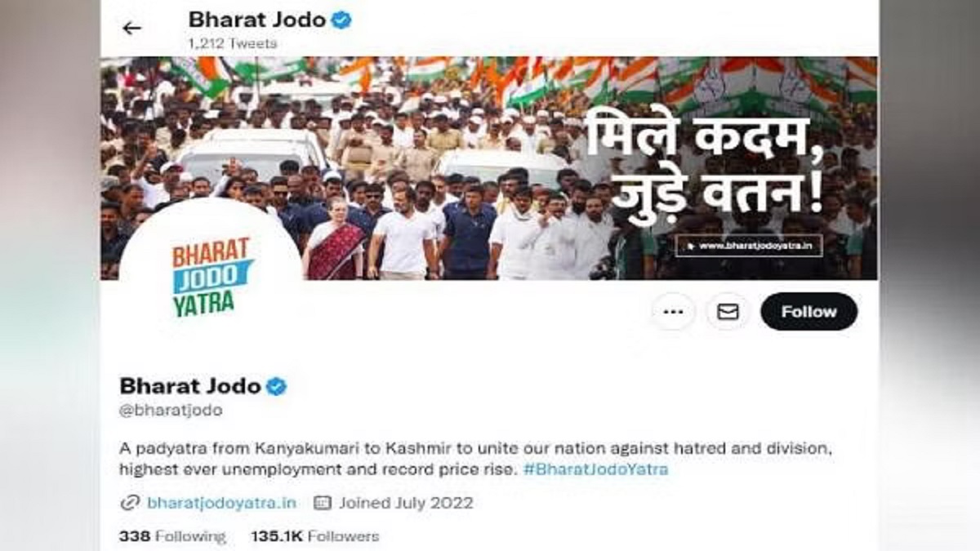Follow the Bharat Jodo account
Image resolution: width=980 pixels, height=551 pixels.
pyautogui.click(x=808, y=312)
